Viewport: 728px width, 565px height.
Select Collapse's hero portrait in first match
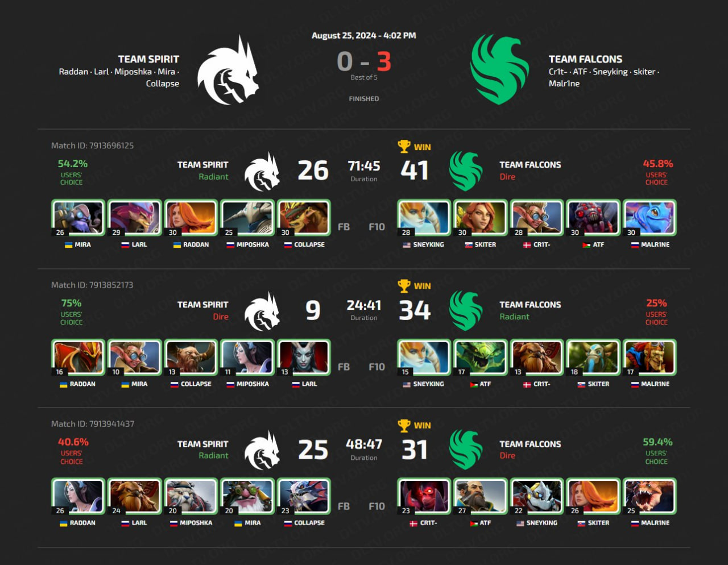[304, 218]
